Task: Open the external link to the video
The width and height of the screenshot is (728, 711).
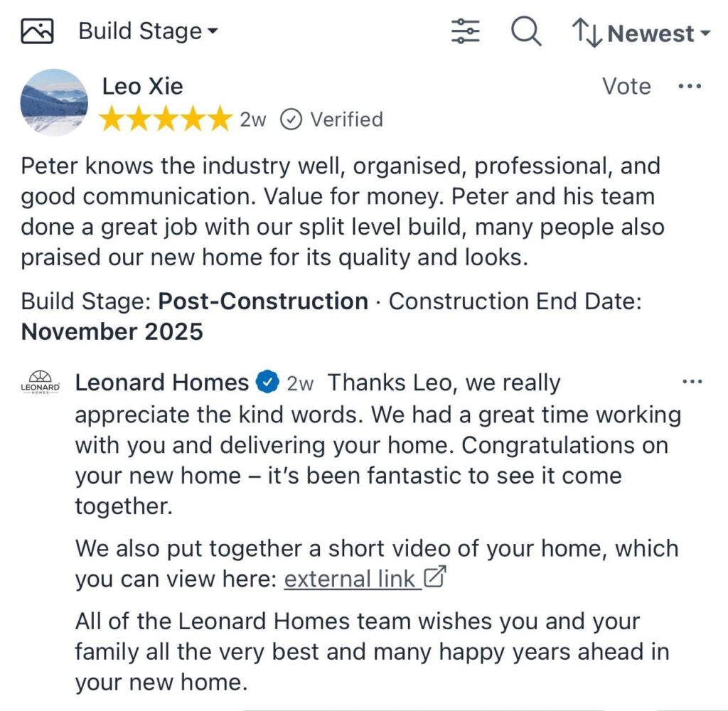Action: (350, 579)
